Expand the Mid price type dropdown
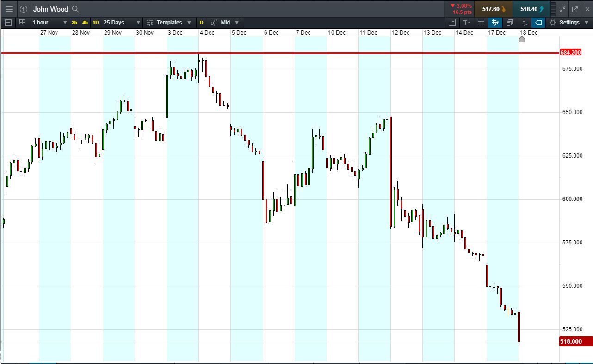This screenshot has height=364, width=593. pyautogui.click(x=237, y=23)
